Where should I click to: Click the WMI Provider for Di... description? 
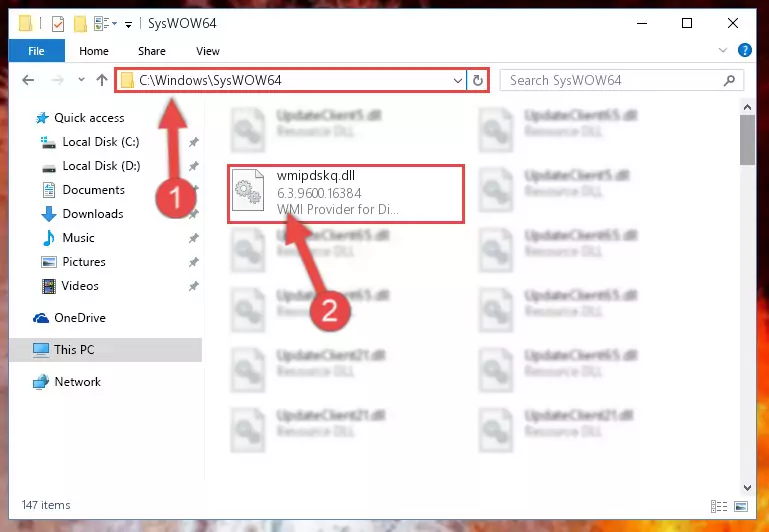(338, 210)
